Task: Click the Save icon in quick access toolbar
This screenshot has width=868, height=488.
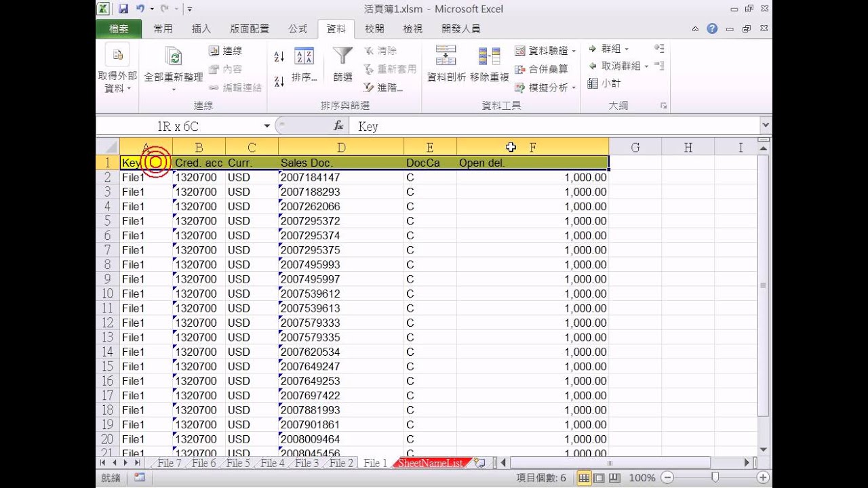Action: (123, 9)
